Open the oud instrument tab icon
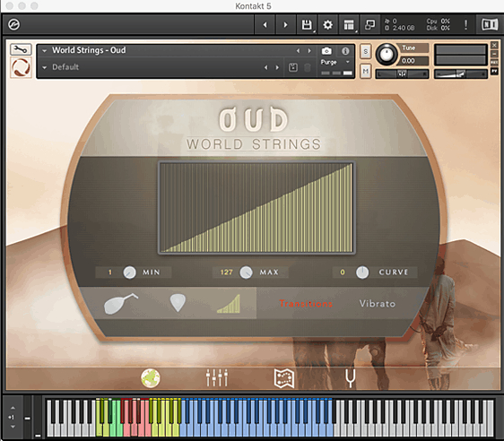 pos(121,304)
